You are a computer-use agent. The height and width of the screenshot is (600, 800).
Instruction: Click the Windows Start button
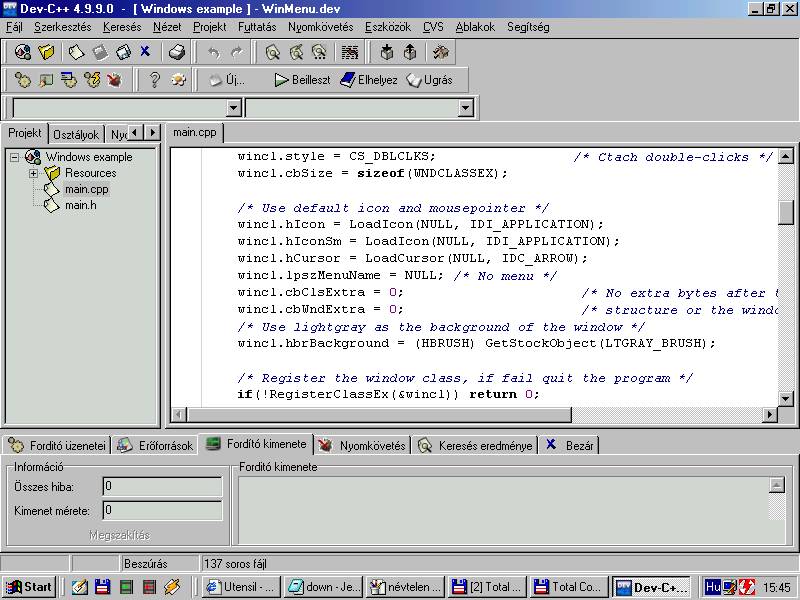click(x=29, y=587)
